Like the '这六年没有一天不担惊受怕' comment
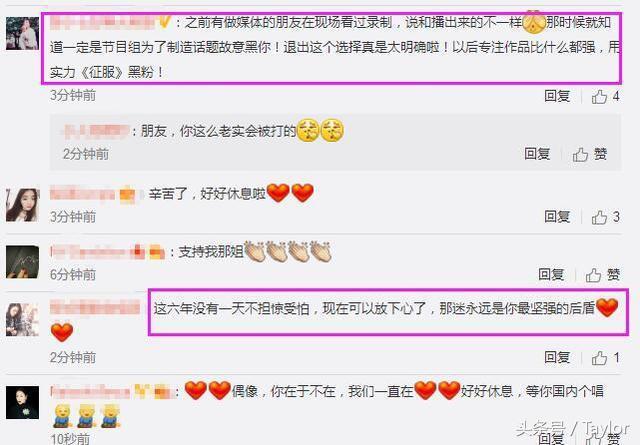The image size is (640, 445). point(606,358)
